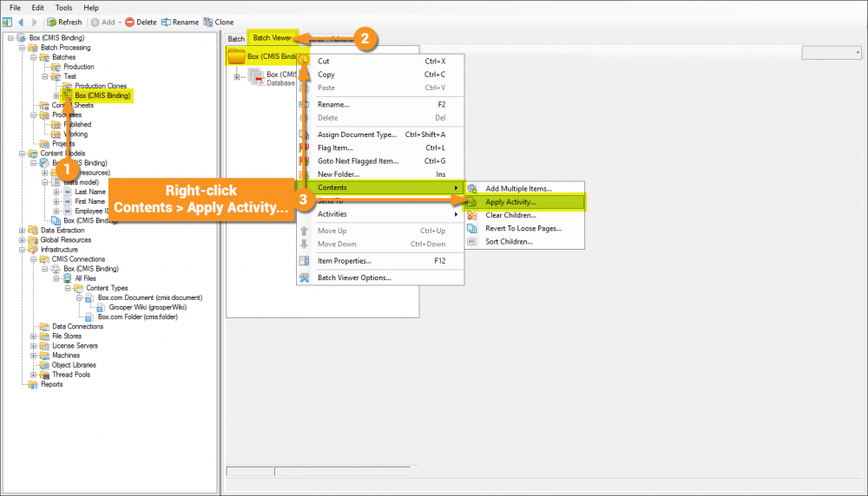Screen dimensions: 868x496
Task: Select the Published processes folder
Action: [x=77, y=125]
